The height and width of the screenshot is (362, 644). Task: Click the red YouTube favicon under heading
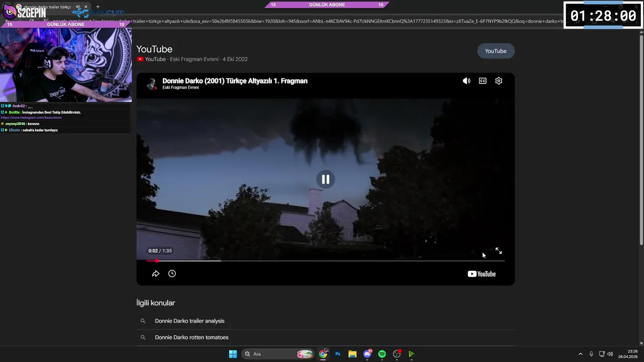pyautogui.click(x=140, y=59)
